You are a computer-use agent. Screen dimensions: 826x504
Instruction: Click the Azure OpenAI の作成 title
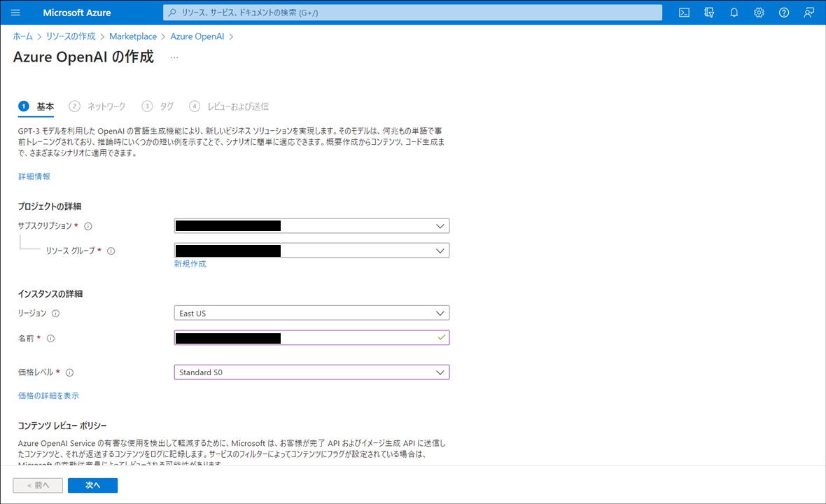(x=83, y=57)
